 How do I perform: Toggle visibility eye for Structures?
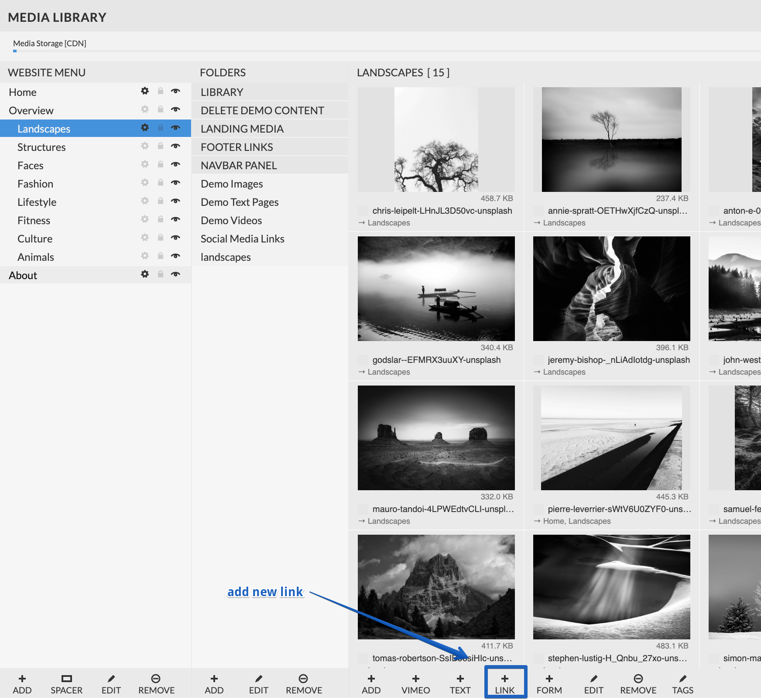[175, 146]
